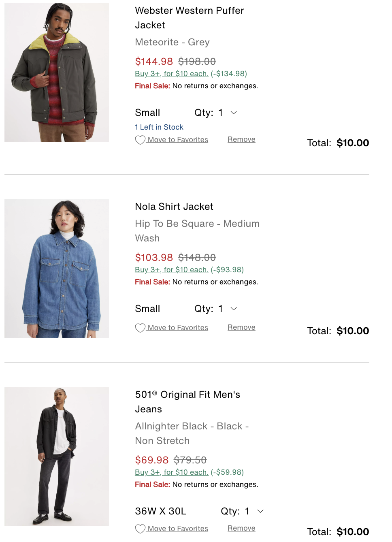Open 501 Original Fit Jeans product photo
Viewport: 392px width, 542px height.
click(57, 456)
